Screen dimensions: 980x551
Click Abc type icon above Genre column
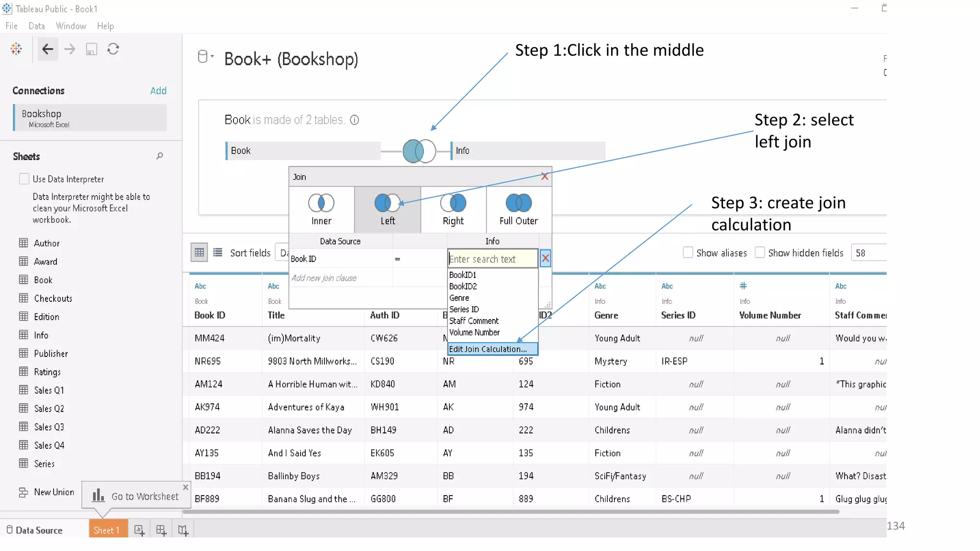click(600, 286)
